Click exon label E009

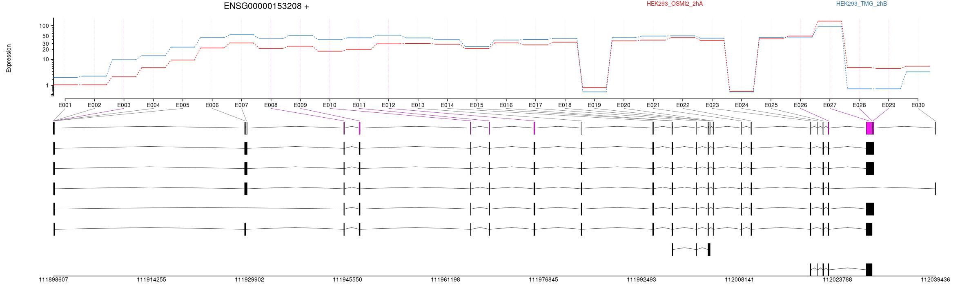point(300,105)
